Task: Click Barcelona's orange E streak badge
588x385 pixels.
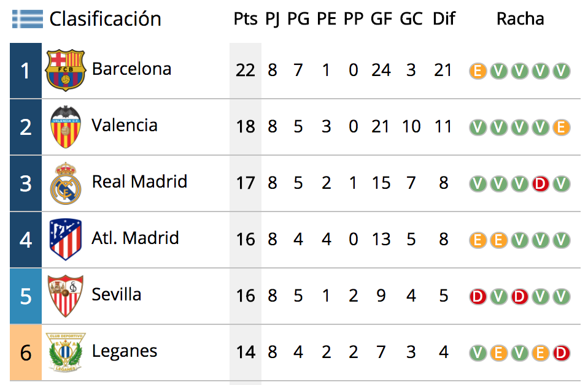Action: pos(478,71)
